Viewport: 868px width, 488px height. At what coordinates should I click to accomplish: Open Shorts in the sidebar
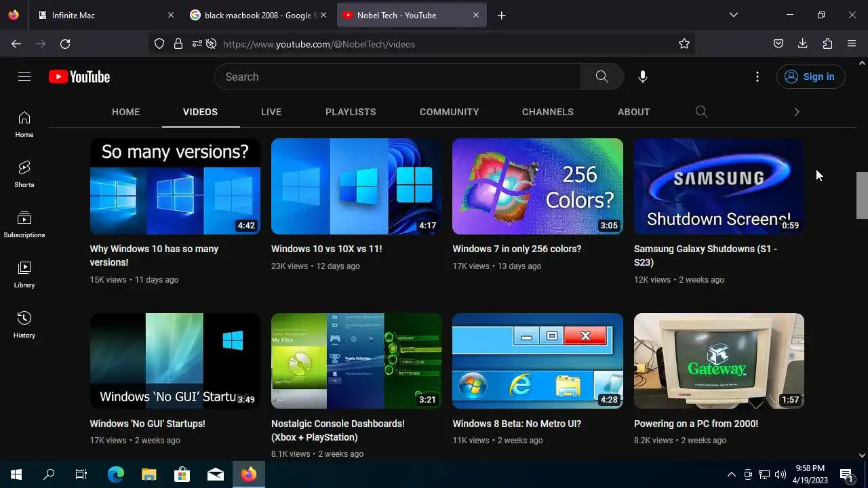(x=24, y=174)
